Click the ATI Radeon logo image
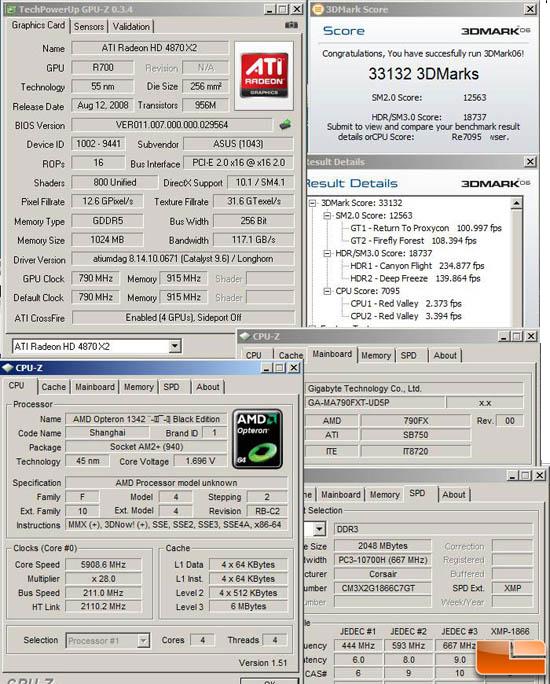Viewport: 550px width, 684px height. coord(264,75)
